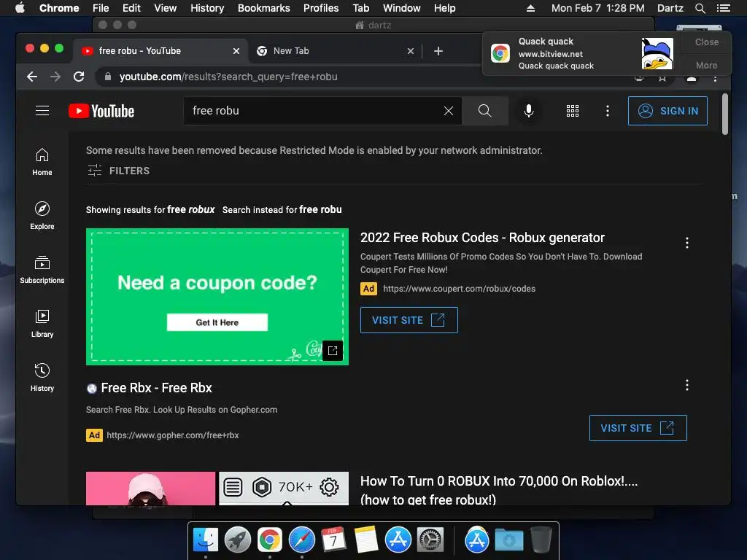The image size is (747, 560).
Task: Start voice search with the microphone icon
Action: point(528,111)
